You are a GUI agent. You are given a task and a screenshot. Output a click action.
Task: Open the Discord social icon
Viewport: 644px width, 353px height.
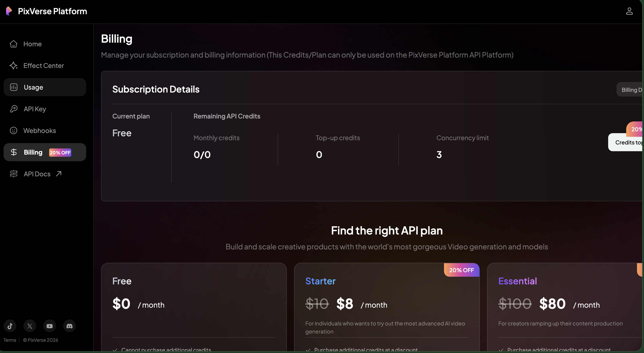69,326
